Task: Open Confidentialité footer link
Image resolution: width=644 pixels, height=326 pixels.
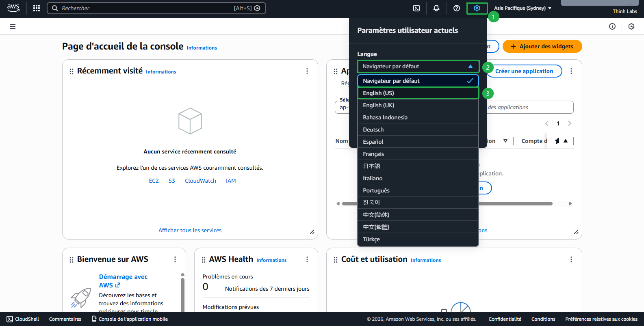Action: tap(505, 319)
